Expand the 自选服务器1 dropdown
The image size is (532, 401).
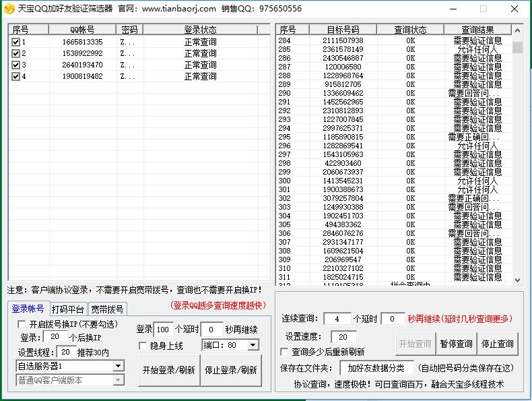click(118, 366)
